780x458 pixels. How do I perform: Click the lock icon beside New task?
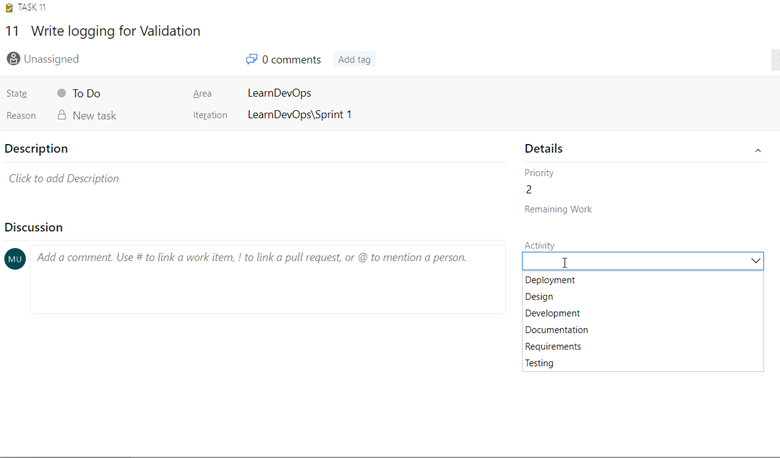(x=62, y=115)
